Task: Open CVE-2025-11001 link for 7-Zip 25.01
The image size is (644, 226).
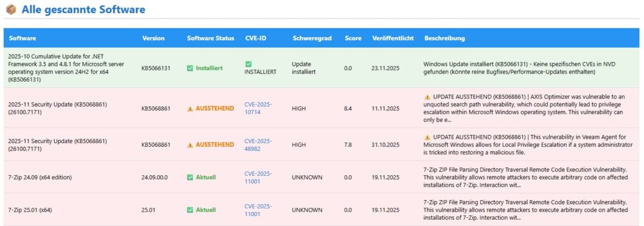Action: pyautogui.click(x=258, y=210)
